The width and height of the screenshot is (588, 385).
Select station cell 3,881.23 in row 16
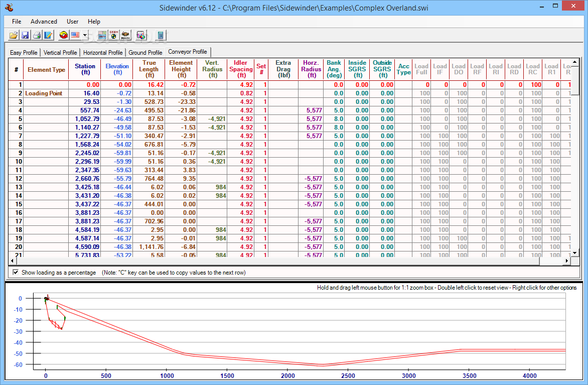tap(85, 213)
